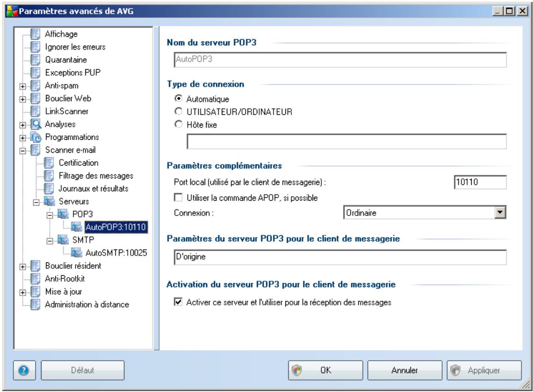533x392 pixels.
Task: Select Administration à distance label
Action: (87, 305)
